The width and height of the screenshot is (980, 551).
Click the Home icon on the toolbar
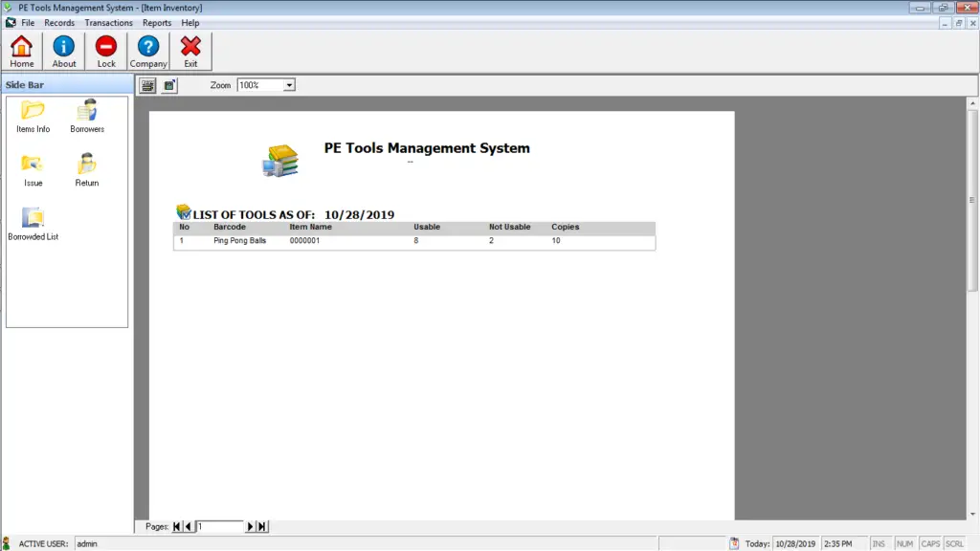21,50
